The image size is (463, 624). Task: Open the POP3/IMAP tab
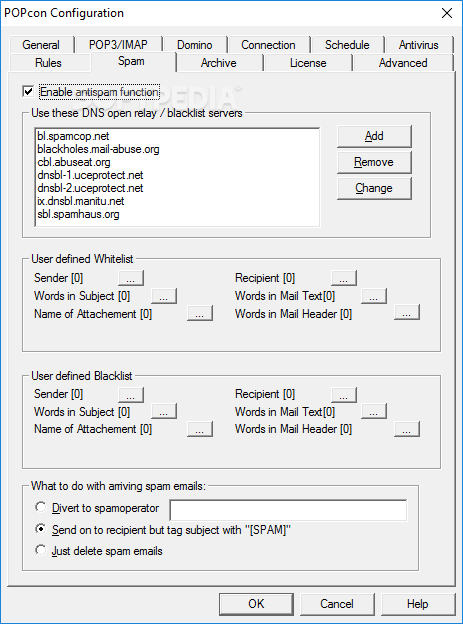click(118, 45)
